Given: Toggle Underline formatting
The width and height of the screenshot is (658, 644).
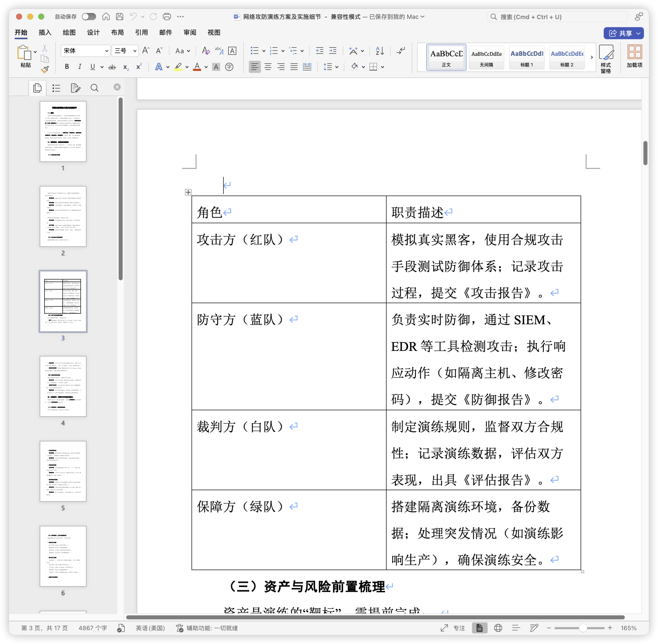Looking at the screenshot, I should click(x=93, y=67).
